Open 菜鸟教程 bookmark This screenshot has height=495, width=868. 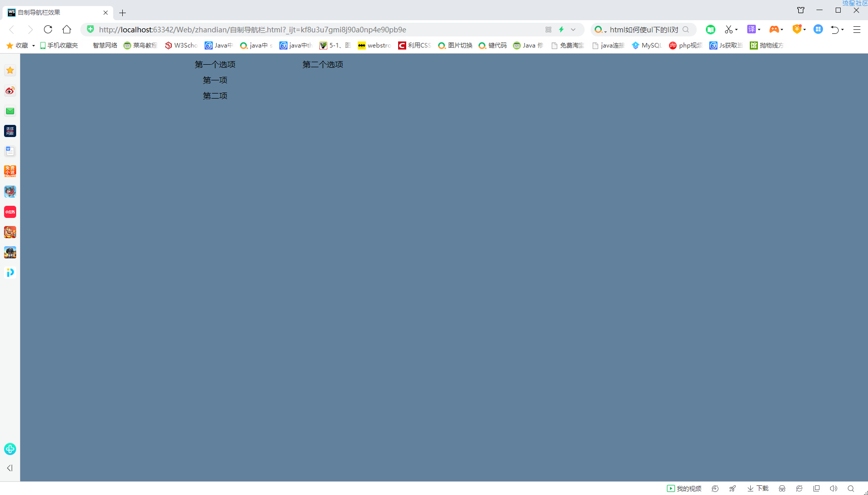[140, 46]
